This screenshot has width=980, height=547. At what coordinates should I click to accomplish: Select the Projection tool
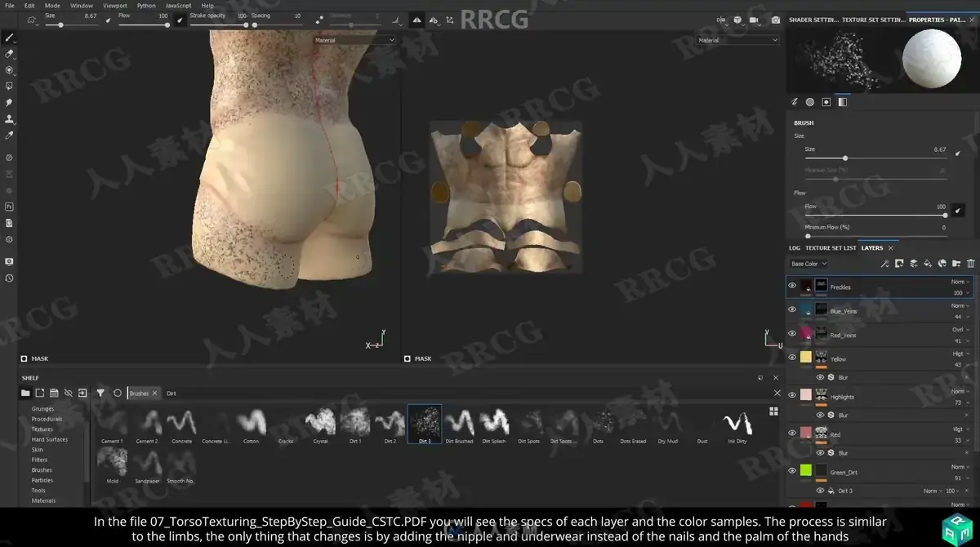pyautogui.click(x=9, y=70)
